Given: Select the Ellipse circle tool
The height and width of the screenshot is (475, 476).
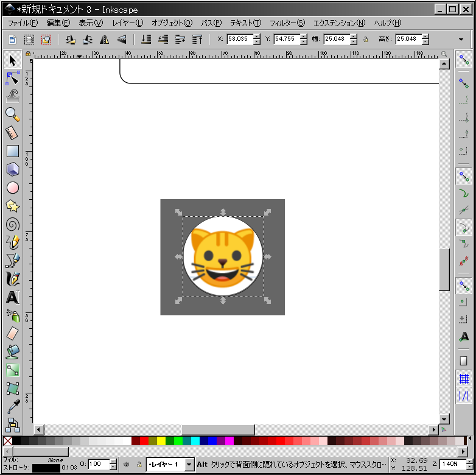Looking at the screenshot, I should [12, 188].
